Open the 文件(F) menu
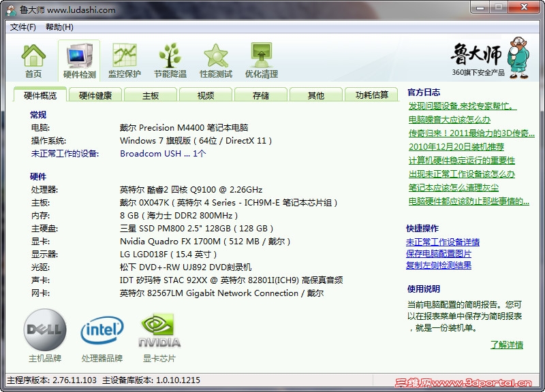Image resolution: width=545 pixels, height=392 pixels. pyautogui.click(x=23, y=27)
